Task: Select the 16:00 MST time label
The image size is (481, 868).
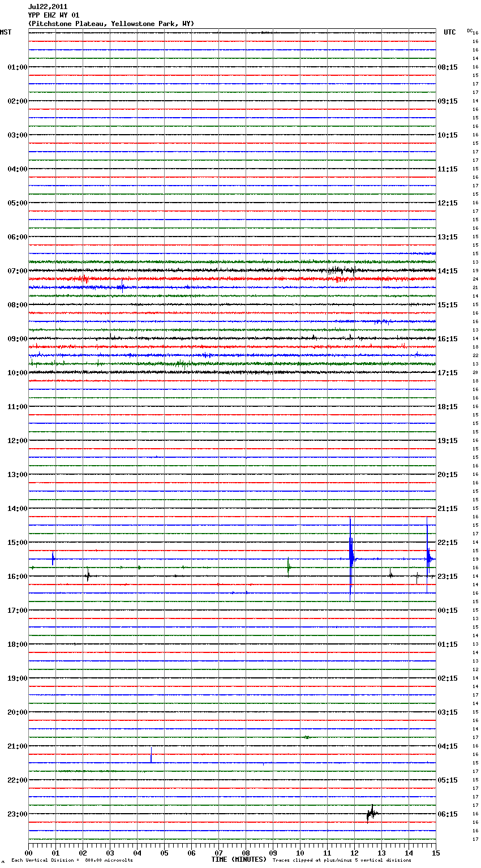Action: tap(18, 577)
